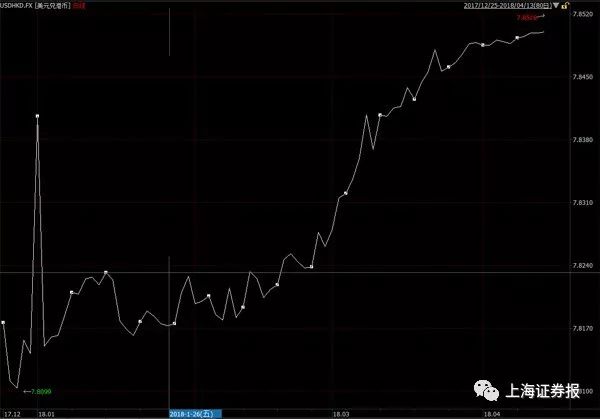The image size is (600, 419).
Task: Click the green 7.8099 low price marker
Action: click(40, 390)
